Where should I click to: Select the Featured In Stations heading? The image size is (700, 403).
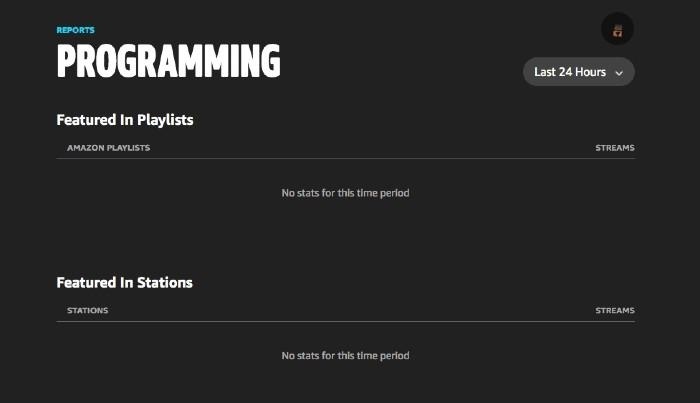tap(124, 283)
